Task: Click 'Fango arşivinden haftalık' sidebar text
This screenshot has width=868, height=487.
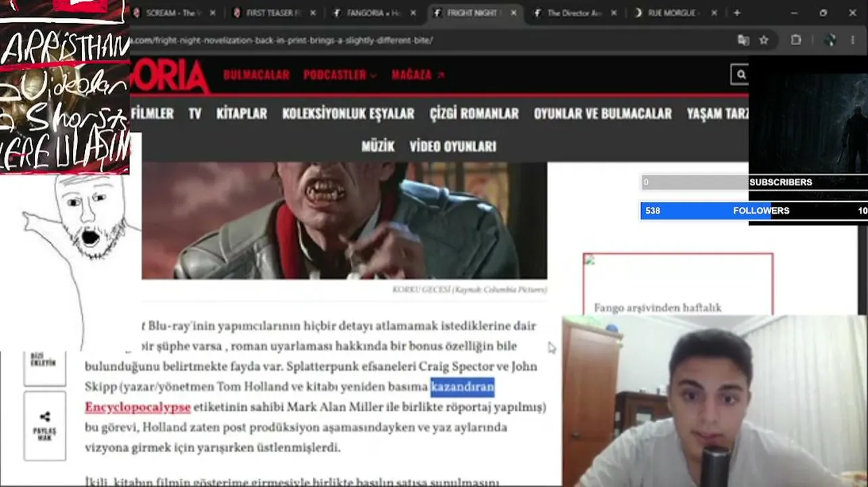Action: click(x=658, y=308)
